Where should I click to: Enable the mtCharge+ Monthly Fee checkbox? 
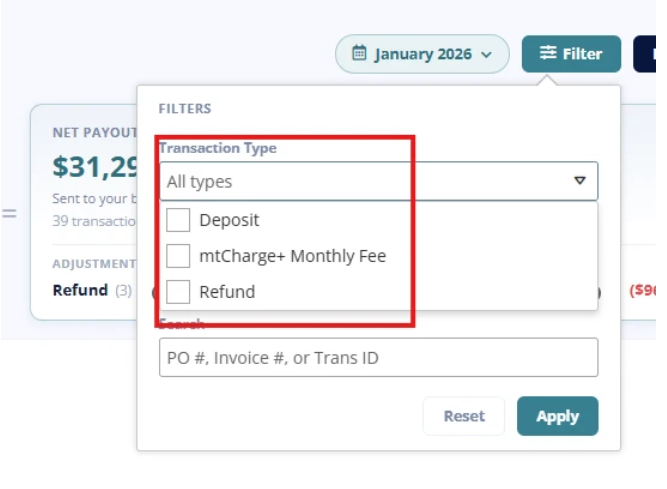point(178,256)
